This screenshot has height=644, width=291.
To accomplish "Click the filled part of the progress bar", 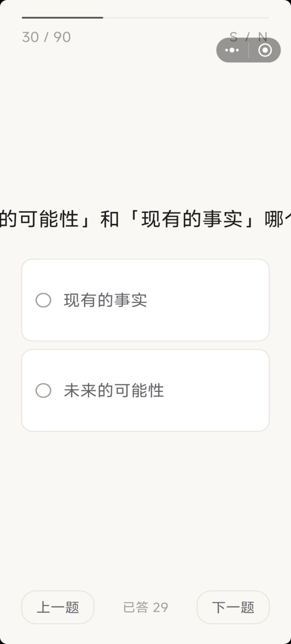I will pos(62,18).
